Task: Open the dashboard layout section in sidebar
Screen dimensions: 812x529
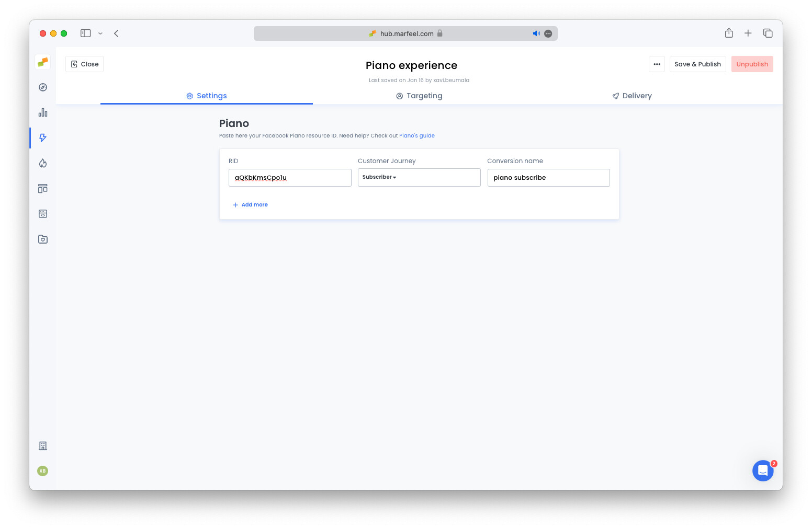Action: click(x=42, y=188)
